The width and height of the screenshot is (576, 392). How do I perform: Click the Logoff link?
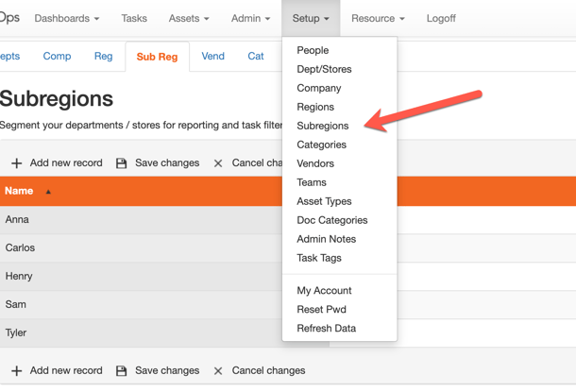[x=441, y=18]
